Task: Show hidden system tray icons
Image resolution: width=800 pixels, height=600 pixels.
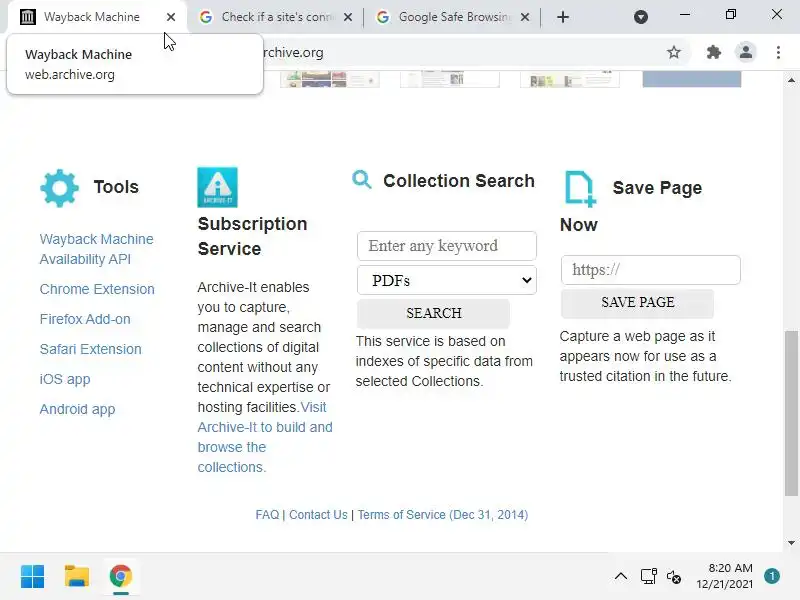Action: coord(621,577)
